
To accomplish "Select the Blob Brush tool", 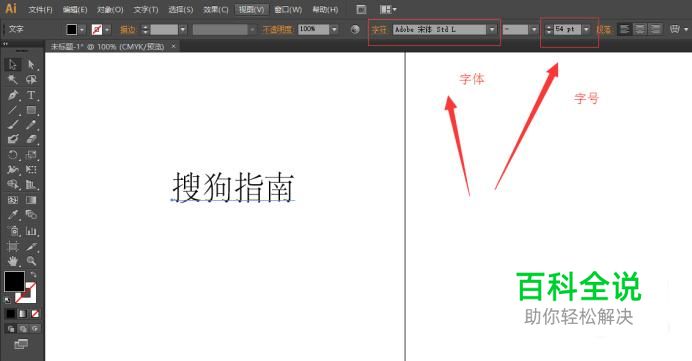I will click(x=12, y=139).
